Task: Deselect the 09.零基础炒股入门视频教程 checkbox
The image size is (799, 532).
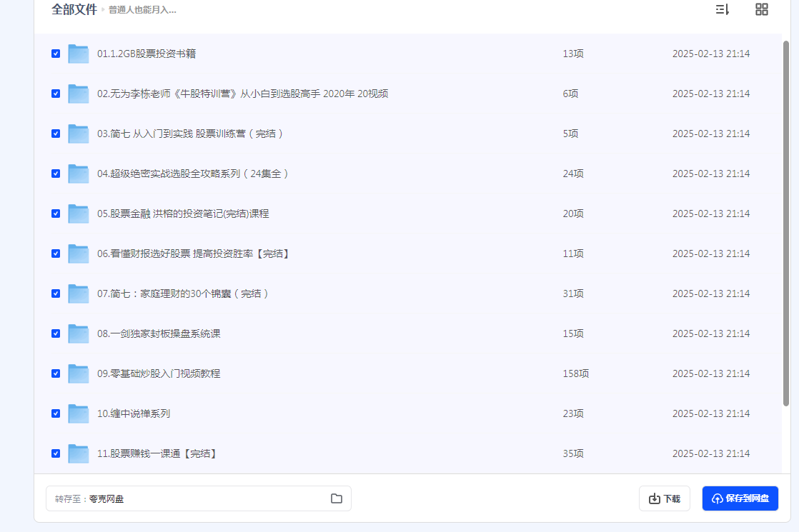Action: click(56, 373)
